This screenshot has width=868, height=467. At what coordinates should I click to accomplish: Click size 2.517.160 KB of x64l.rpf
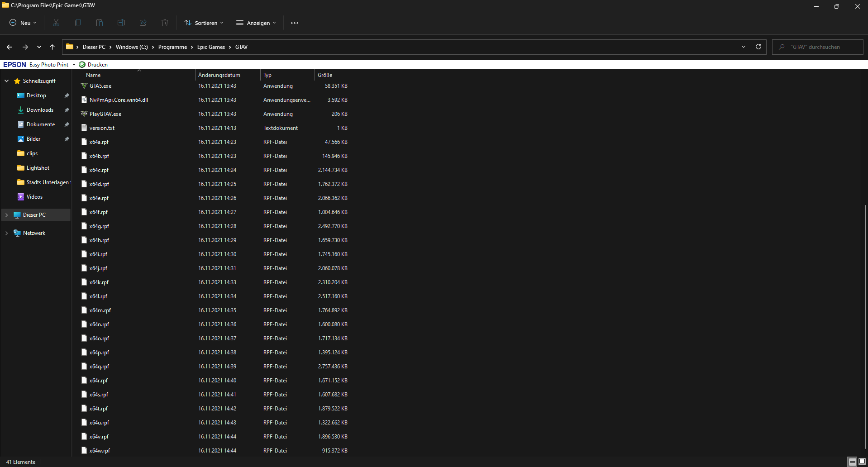(x=333, y=296)
